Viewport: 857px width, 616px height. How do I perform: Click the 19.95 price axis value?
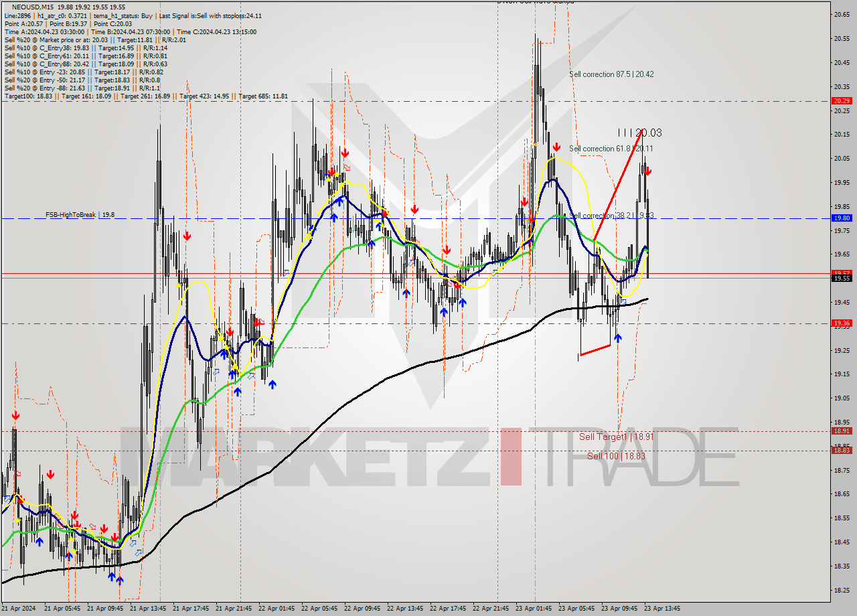point(842,182)
